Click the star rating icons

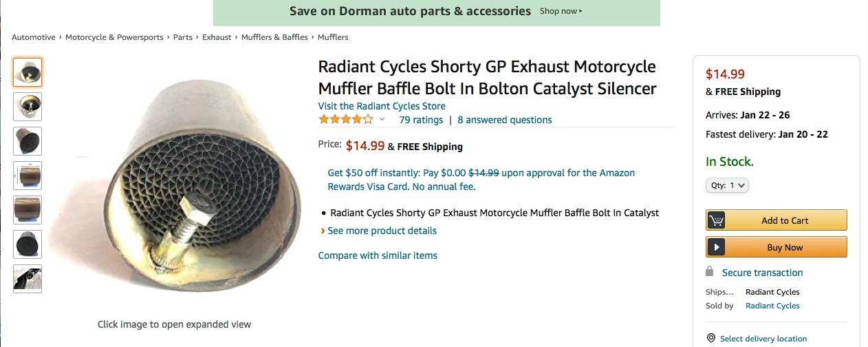point(345,120)
